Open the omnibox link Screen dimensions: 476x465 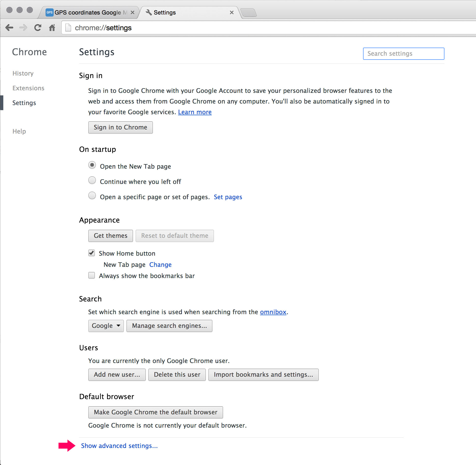tap(273, 312)
